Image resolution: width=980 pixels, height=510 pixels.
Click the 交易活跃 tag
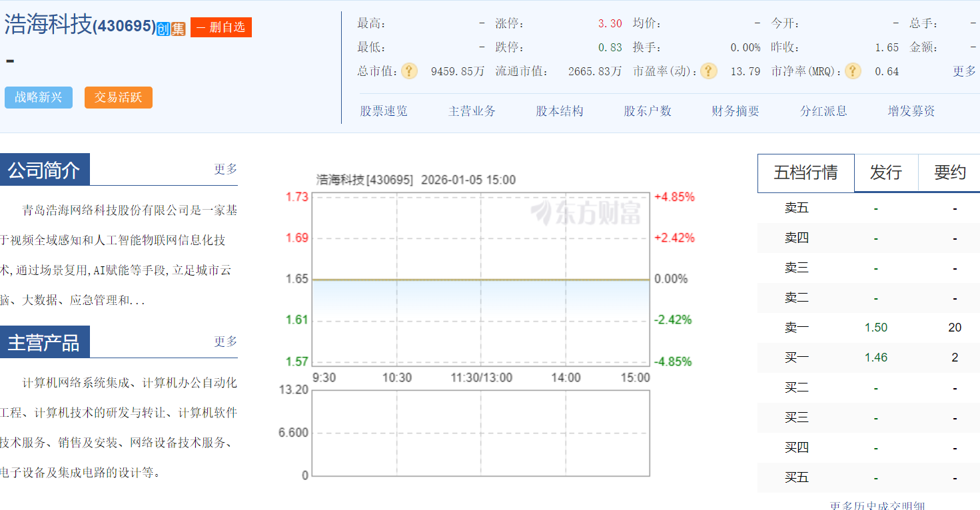119,97
